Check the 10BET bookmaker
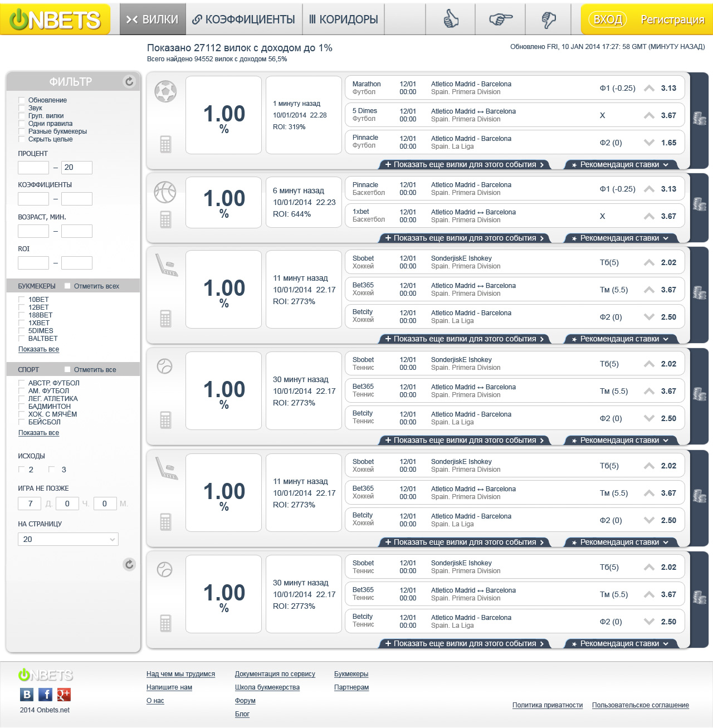Image resolution: width=713 pixels, height=728 pixels. click(x=22, y=300)
